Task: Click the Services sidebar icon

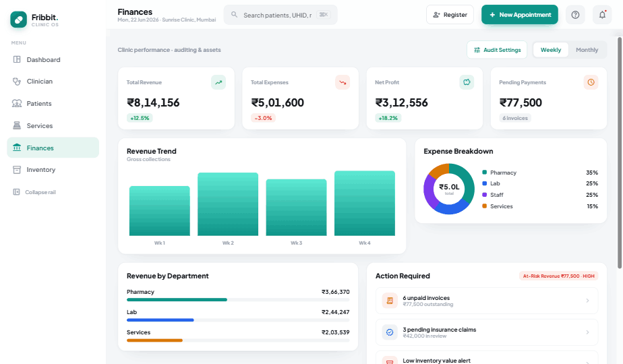Action: point(17,125)
